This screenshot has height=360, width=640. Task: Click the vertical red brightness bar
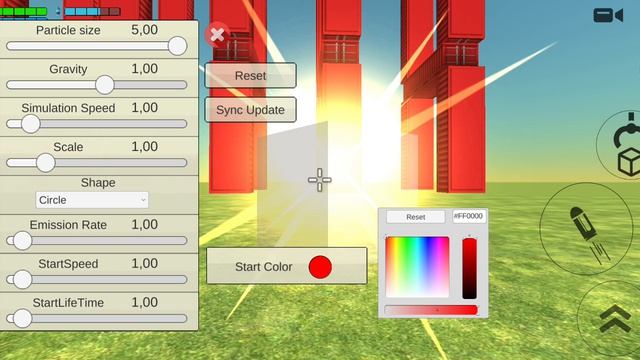[469, 268]
